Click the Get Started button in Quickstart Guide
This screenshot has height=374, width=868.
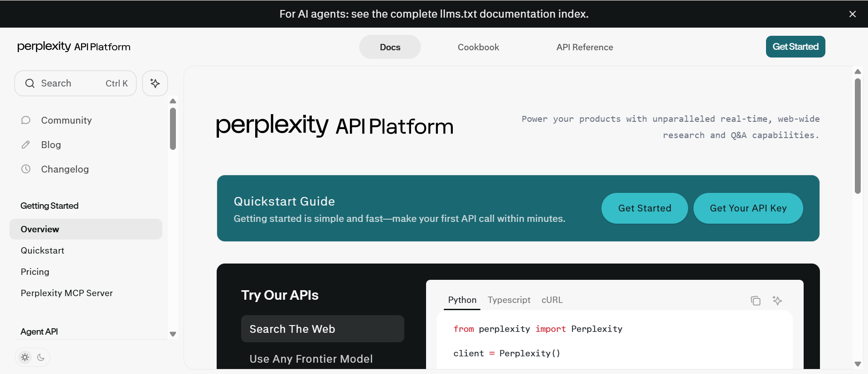tap(645, 208)
